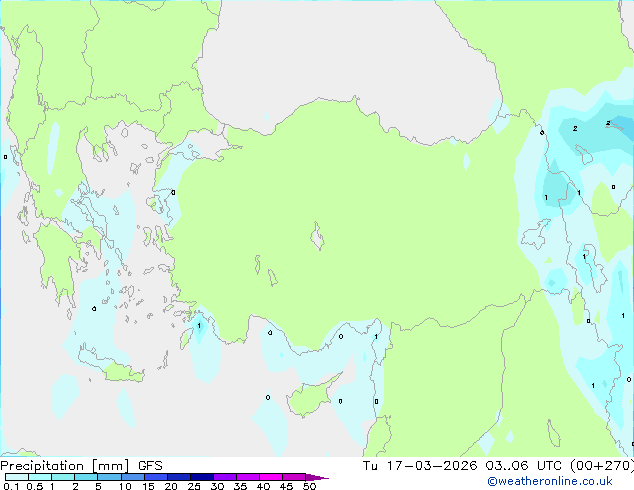Viewport: 634px width, 490px height.
Task: Choose the 20–25 mm dark blue swatch
Action: [x=178, y=477]
